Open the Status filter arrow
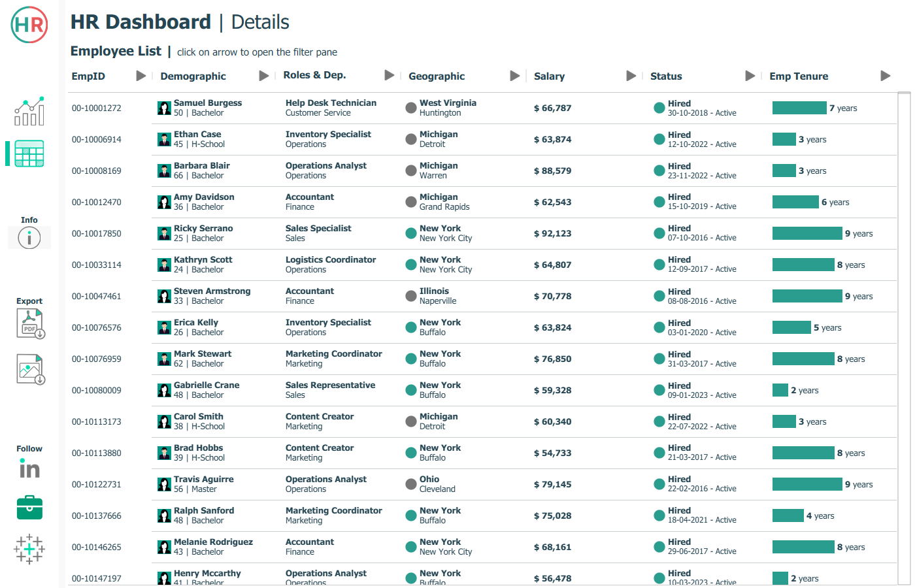 tap(750, 76)
